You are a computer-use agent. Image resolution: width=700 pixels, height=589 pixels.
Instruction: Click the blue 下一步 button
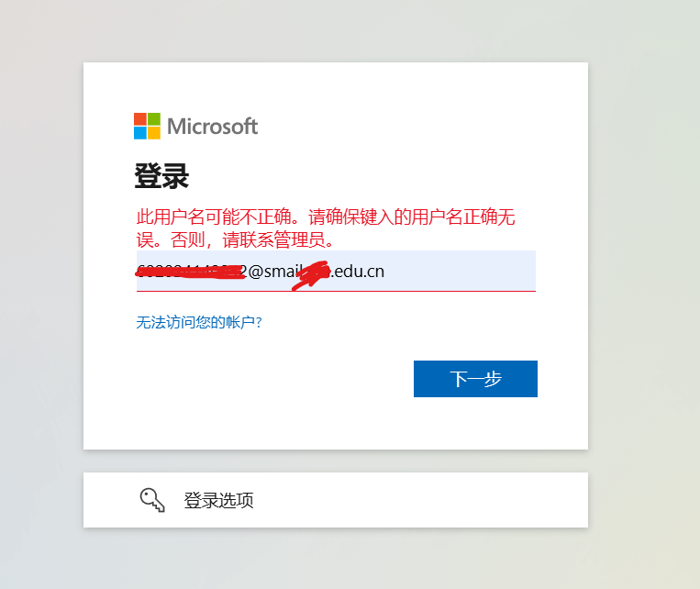[x=475, y=379]
